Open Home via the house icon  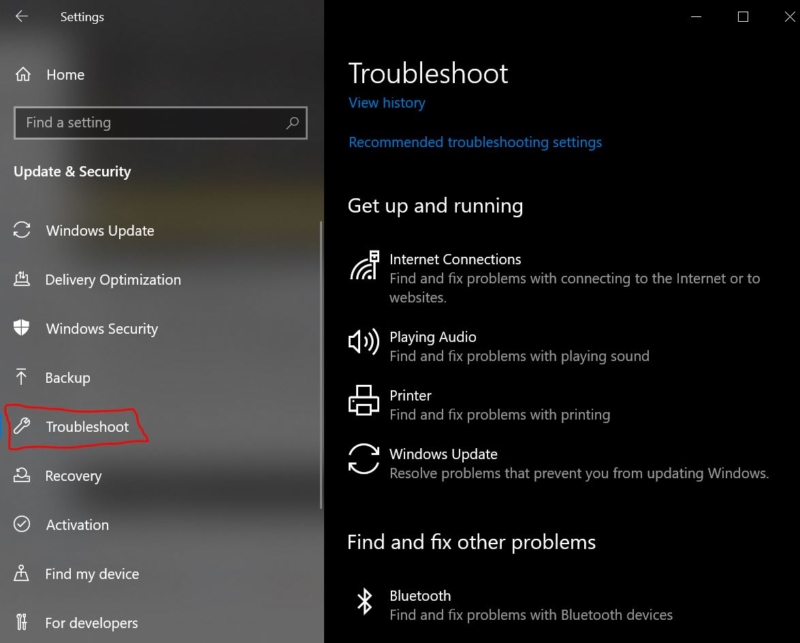pos(23,75)
